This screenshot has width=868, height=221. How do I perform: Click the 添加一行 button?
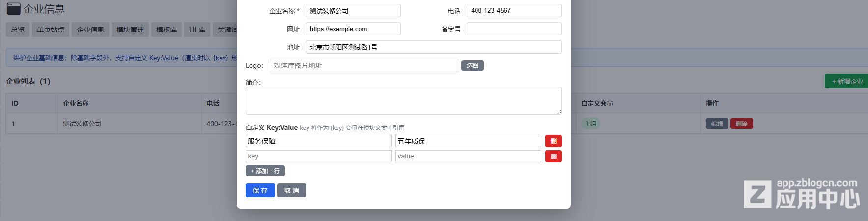265,171
